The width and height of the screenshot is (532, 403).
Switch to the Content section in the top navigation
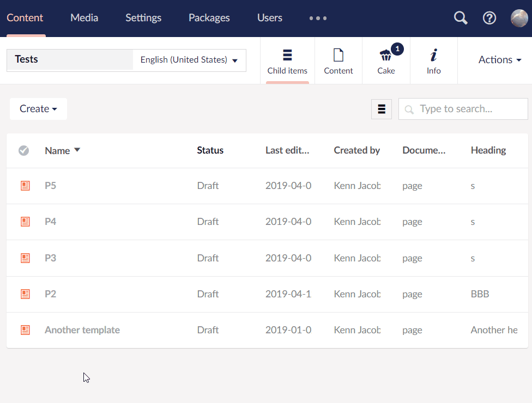tap(25, 17)
